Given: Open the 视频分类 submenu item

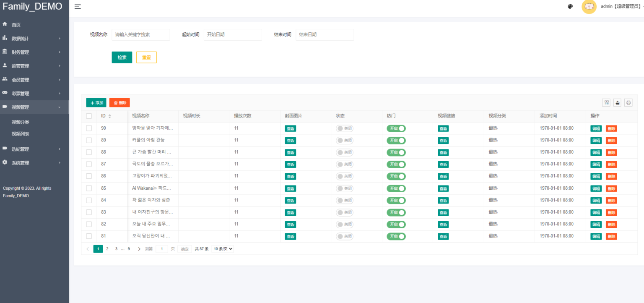Looking at the screenshot, I should [x=21, y=123].
